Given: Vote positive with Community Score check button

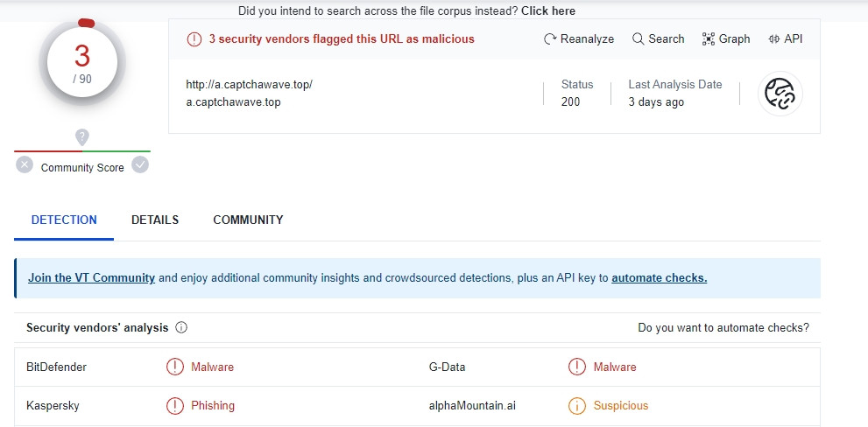Looking at the screenshot, I should pyautogui.click(x=140, y=164).
